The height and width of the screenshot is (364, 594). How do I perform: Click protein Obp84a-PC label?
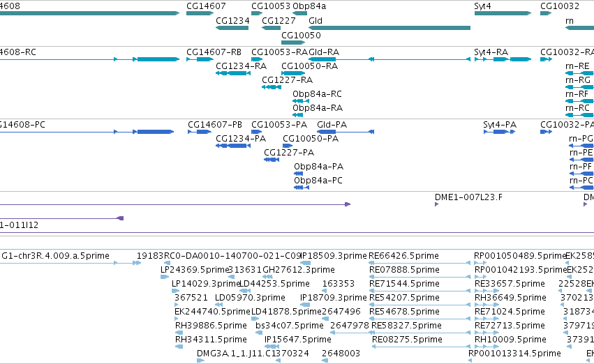pyautogui.click(x=318, y=181)
